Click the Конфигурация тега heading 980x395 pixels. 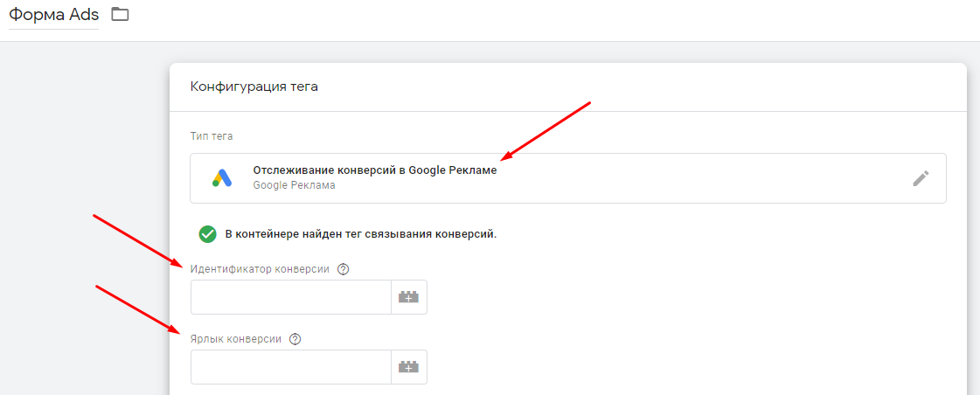point(254,87)
